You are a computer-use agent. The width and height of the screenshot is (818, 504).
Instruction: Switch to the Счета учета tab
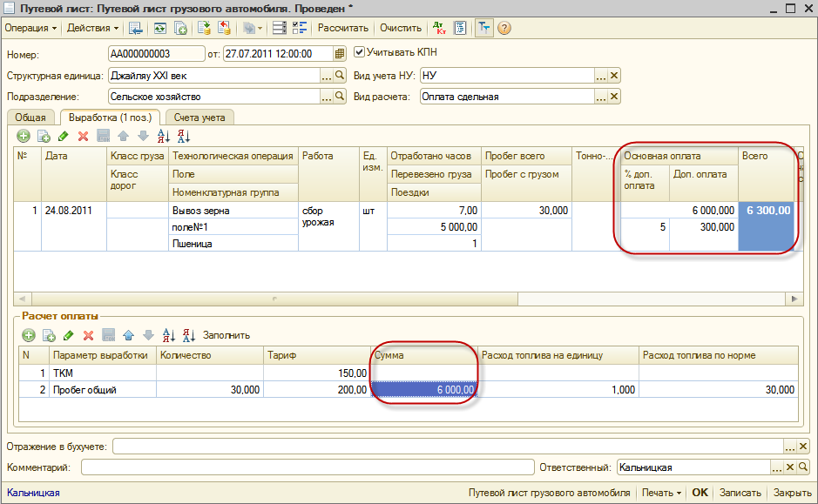[x=199, y=118]
